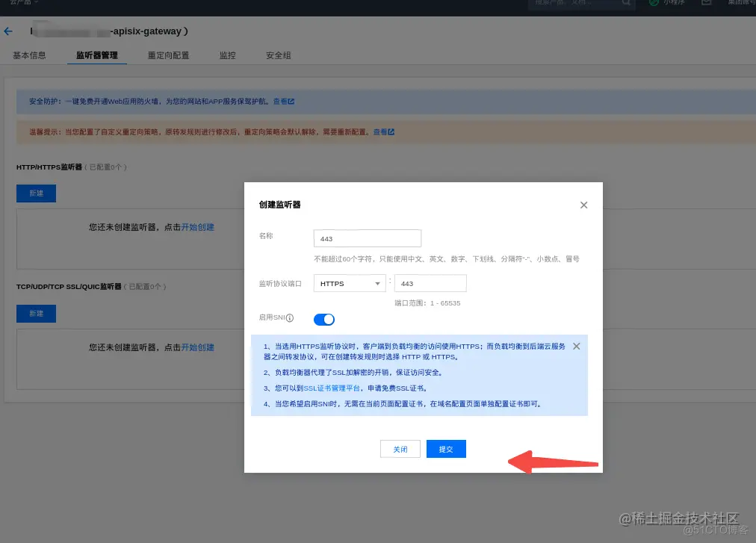Image resolution: width=756 pixels, height=543 pixels.
Task: Click the top bar search box
Action: (581, 3)
